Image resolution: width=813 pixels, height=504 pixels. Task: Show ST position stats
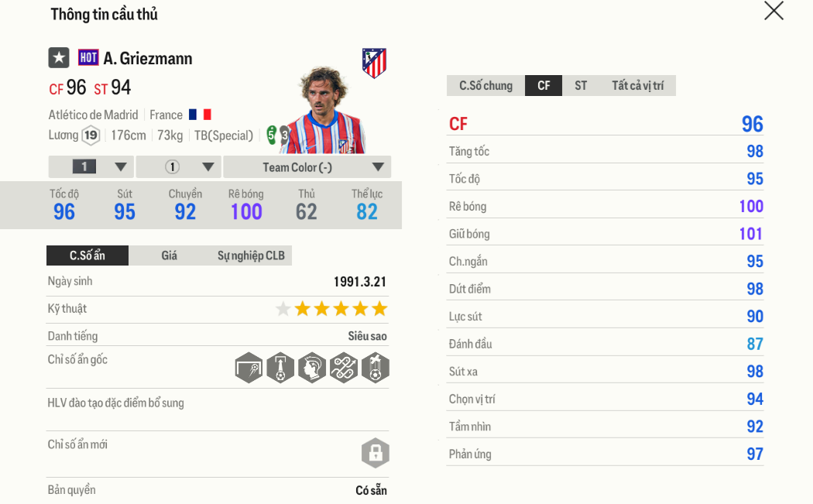coord(581,86)
